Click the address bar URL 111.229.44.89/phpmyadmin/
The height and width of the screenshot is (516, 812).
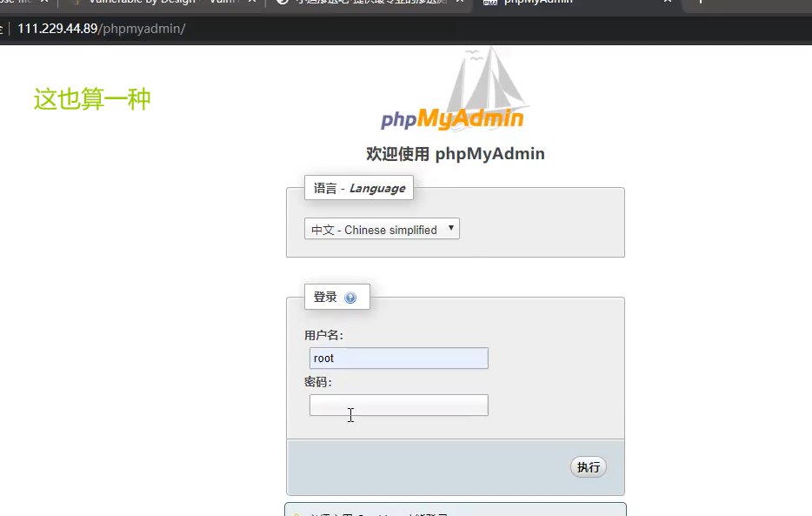(x=102, y=29)
